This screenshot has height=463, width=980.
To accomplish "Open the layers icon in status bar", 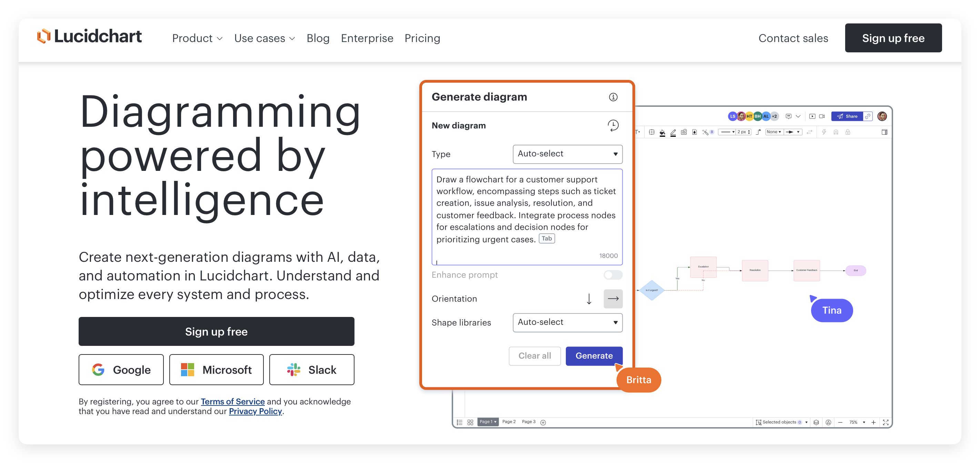I will tap(816, 422).
